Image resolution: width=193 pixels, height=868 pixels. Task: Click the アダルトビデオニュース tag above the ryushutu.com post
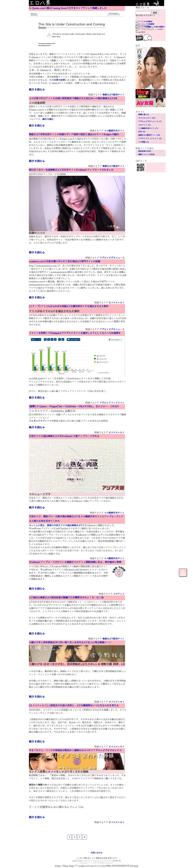112,257
